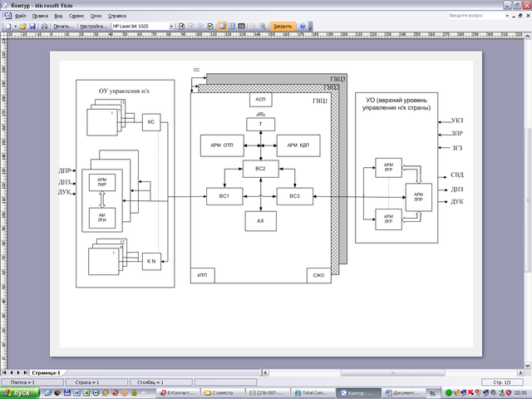The height and width of the screenshot is (399, 532).
Task: Open the printer selection dropdown
Action: coord(170,27)
